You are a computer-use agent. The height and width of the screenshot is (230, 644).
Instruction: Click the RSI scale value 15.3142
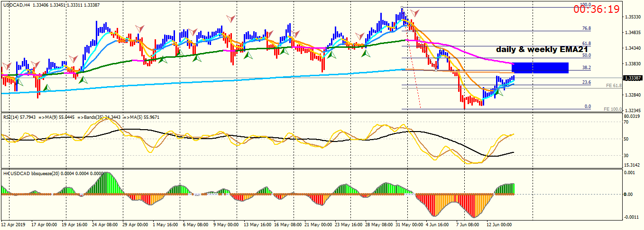633,165
